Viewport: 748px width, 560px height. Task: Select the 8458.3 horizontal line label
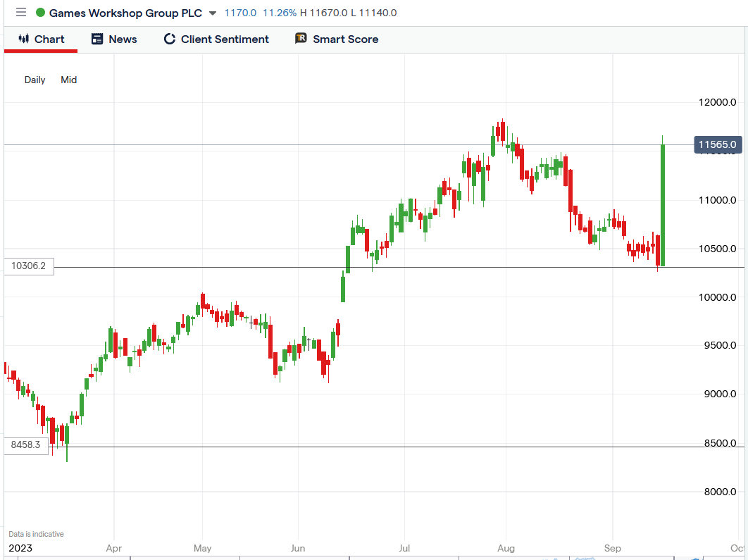click(x=26, y=445)
